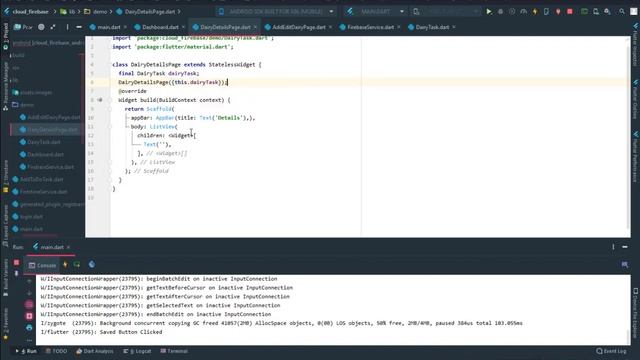Click the Run tool window button at bottom
The height and width of the screenshot is (360, 640).
27,351
